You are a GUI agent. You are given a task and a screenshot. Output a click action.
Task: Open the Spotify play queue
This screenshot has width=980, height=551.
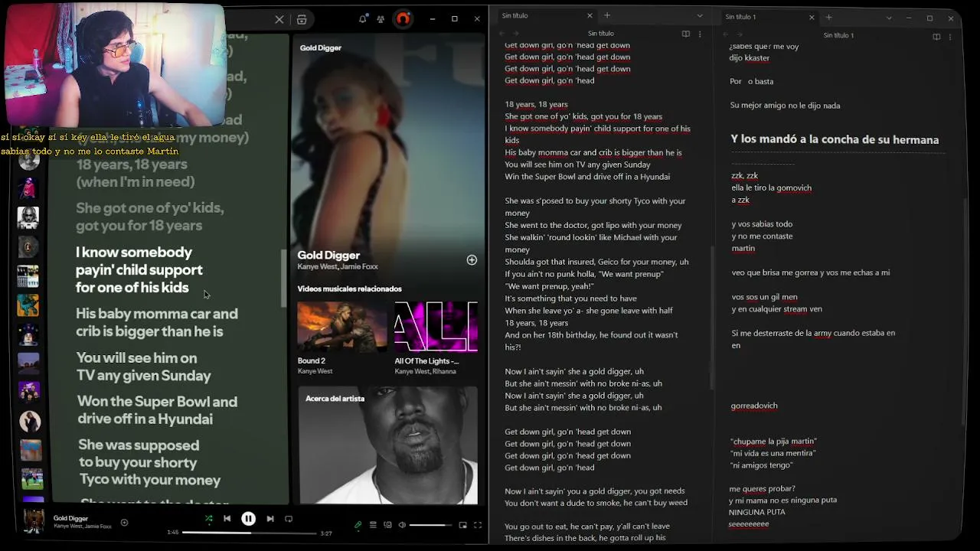coord(373,525)
